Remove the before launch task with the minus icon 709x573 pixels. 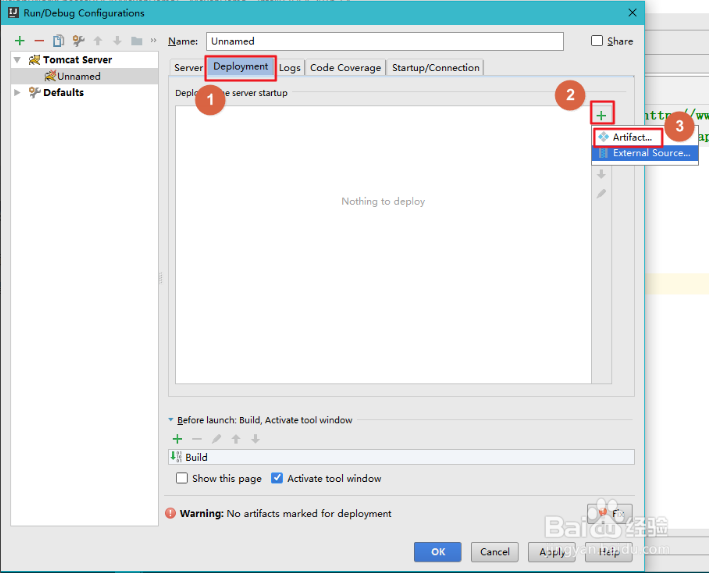(197, 439)
